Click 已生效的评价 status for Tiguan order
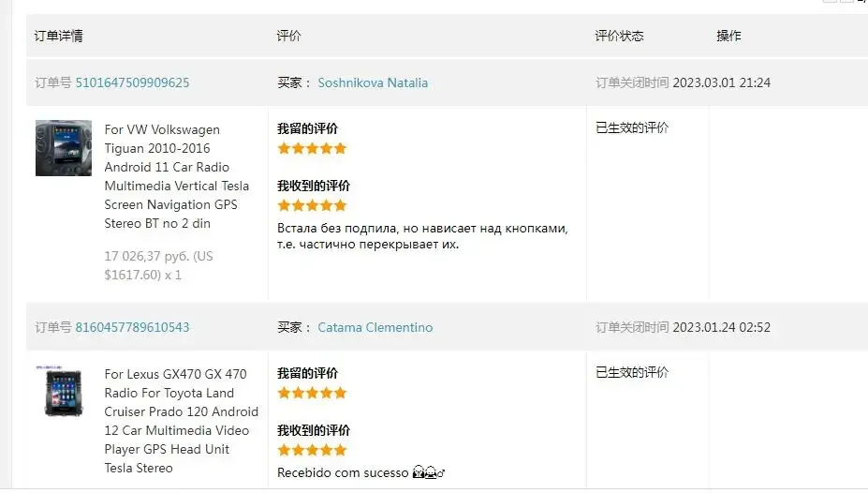Screen dimensions: 868x493 pos(632,127)
